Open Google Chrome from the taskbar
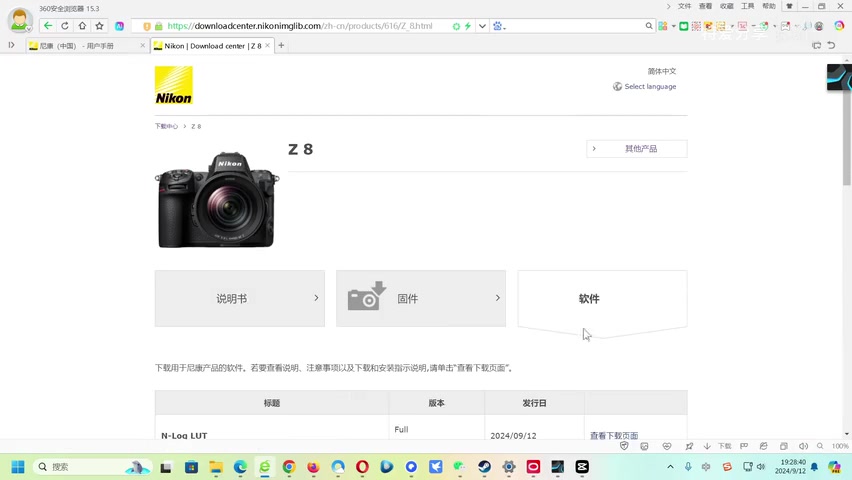The width and height of the screenshot is (852, 480). point(289,466)
